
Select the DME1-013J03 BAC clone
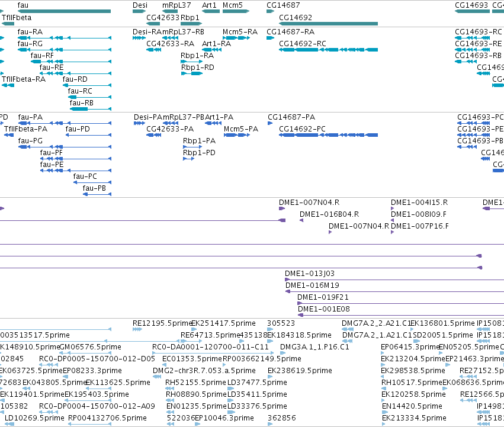coord(394,280)
